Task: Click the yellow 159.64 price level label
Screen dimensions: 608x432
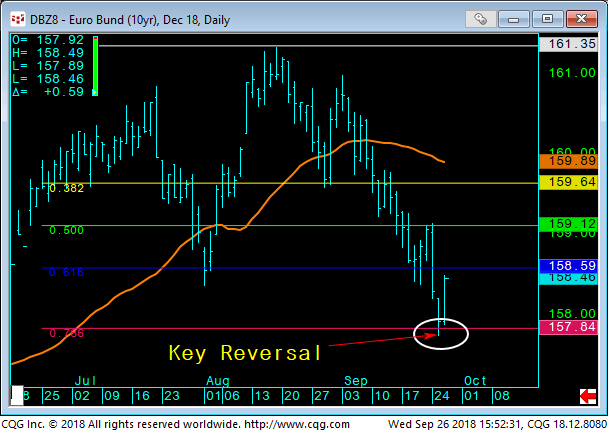Action: (x=567, y=182)
